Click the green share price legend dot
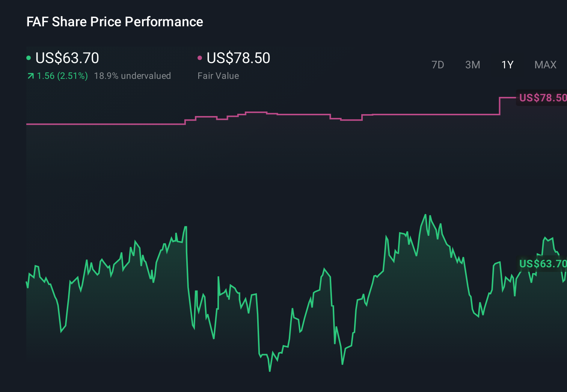This screenshot has width=567, height=392. pyautogui.click(x=29, y=57)
